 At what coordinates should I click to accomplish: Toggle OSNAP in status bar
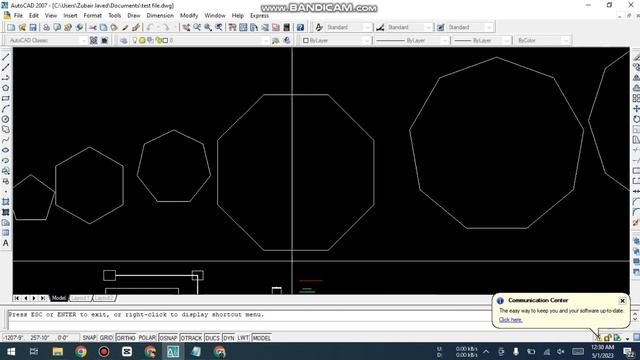coord(168,338)
